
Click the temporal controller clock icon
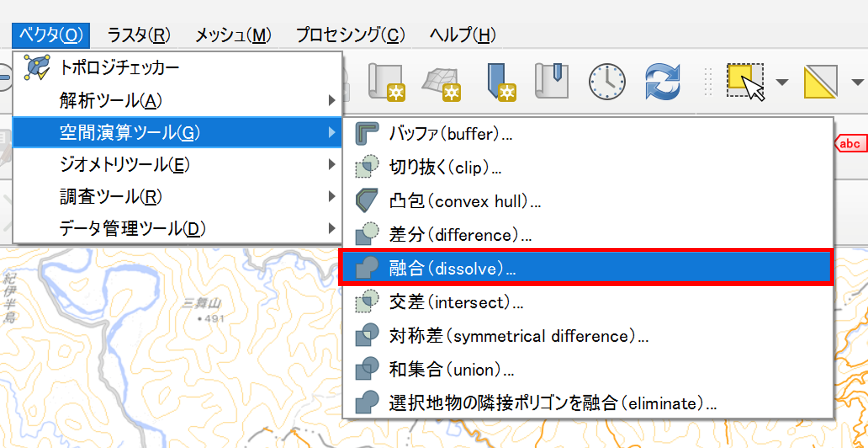click(x=607, y=82)
